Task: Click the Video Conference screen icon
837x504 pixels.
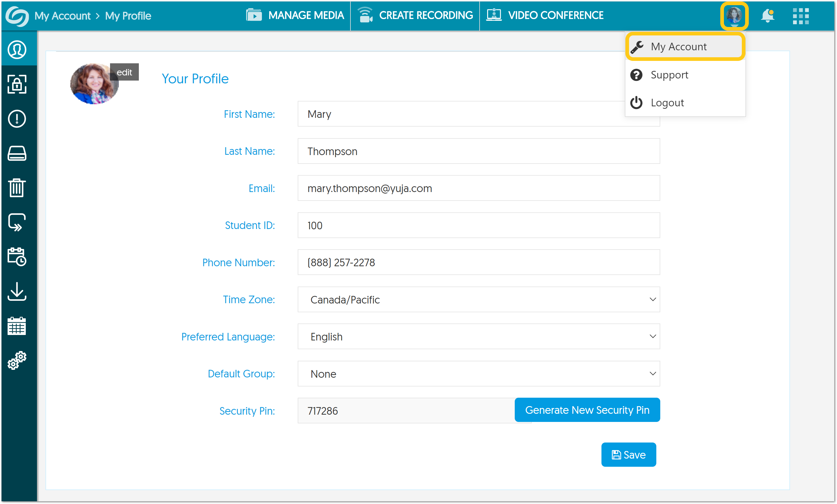Action: coord(494,15)
